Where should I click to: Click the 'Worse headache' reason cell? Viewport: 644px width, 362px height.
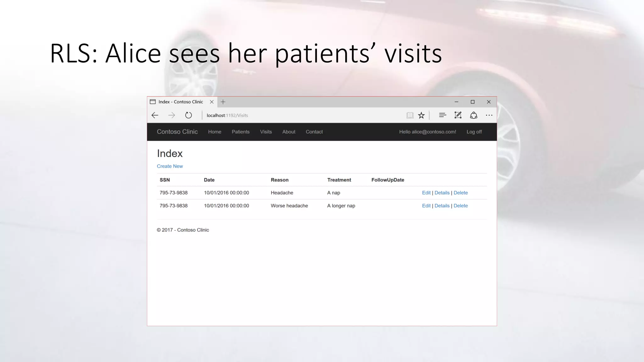pyautogui.click(x=289, y=206)
